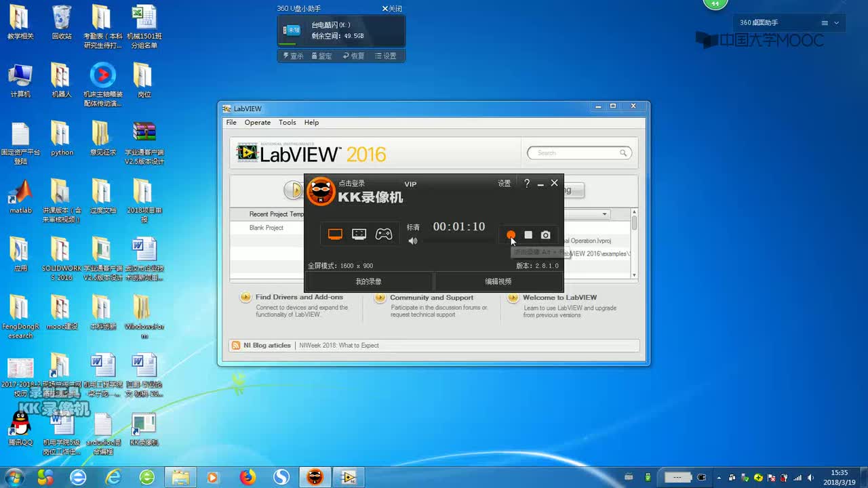Click the taskbar clock showing 15:35
The height and width of the screenshot is (488, 868).
(840, 477)
